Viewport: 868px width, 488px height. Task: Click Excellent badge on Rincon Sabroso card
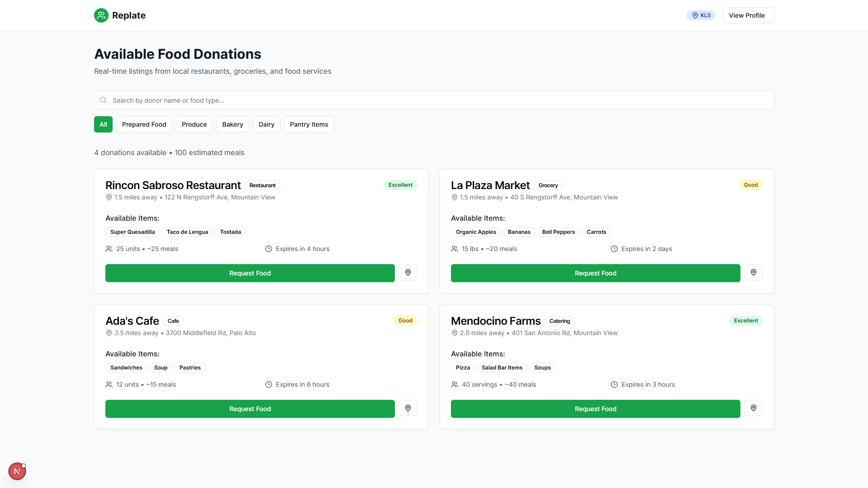tap(400, 185)
